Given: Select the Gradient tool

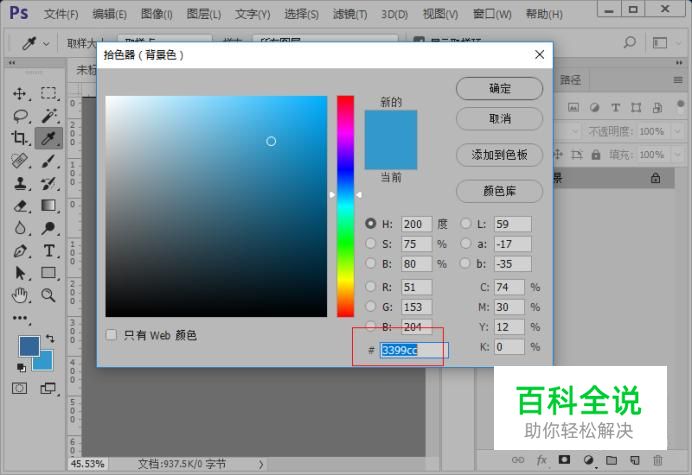Looking at the screenshot, I should pos(49,206).
